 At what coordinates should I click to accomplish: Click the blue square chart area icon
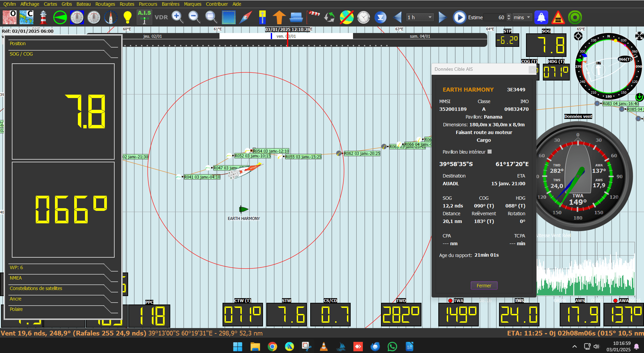click(229, 17)
